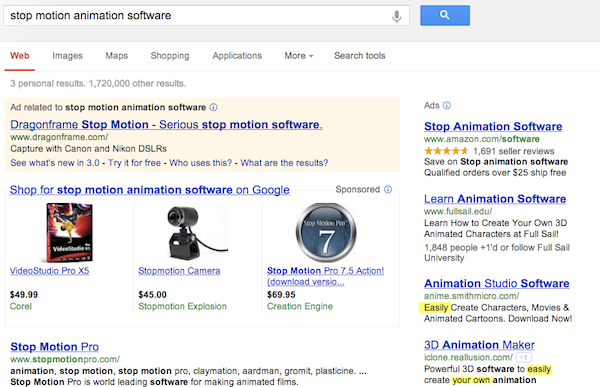Switch to the Web tab
Screen dimensions: 600x387
[x=20, y=56]
